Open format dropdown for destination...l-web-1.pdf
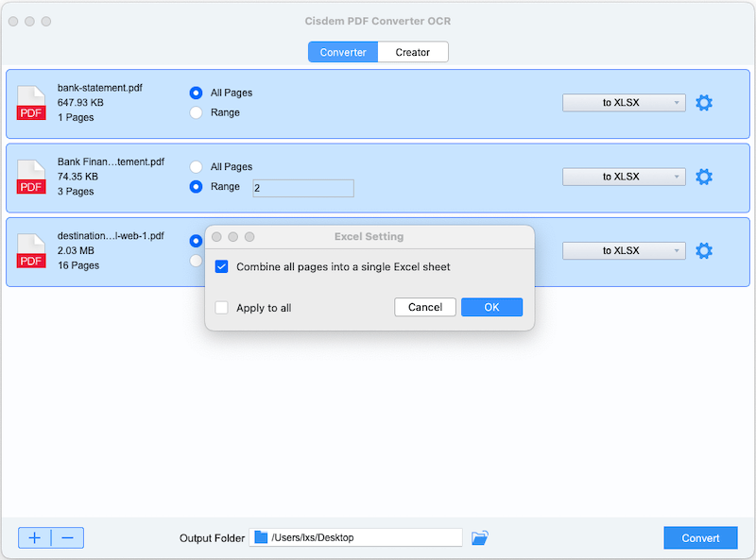The height and width of the screenshot is (560, 756). click(624, 250)
